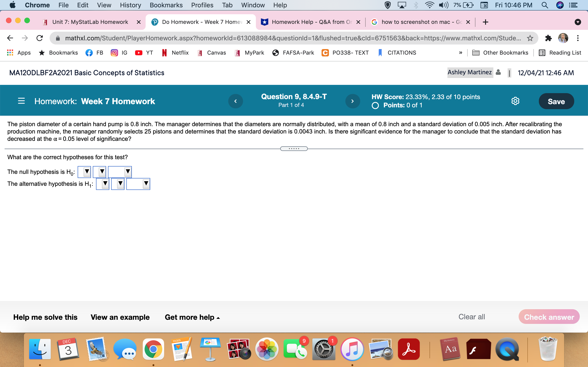Go back using the left question arrow

[x=235, y=101]
